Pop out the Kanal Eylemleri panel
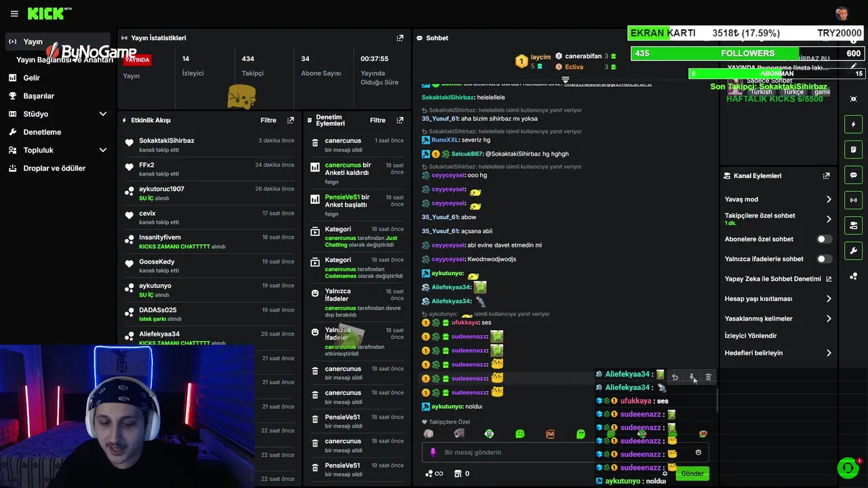 [x=826, y=176]
